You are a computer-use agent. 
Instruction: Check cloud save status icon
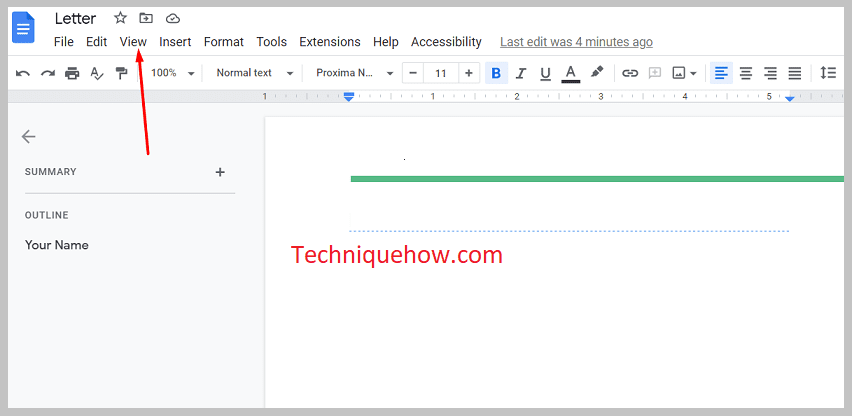(x=173, y=18)
